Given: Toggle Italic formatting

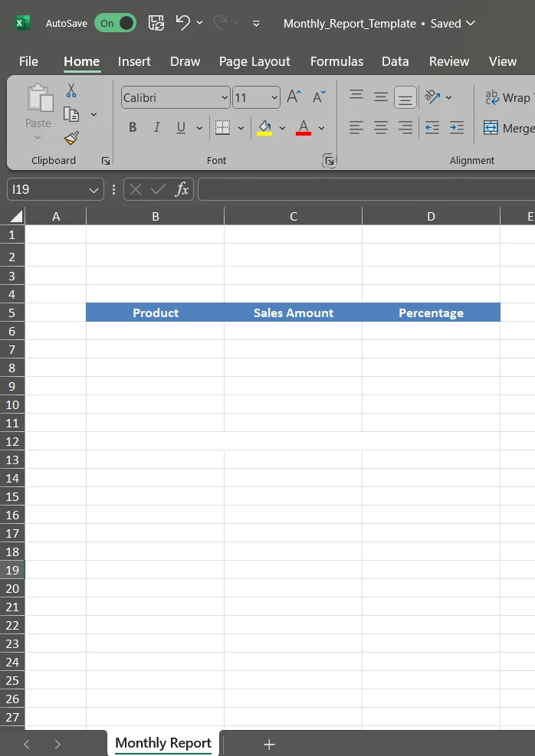Looking at the screenshot, I should coord(156,128).
